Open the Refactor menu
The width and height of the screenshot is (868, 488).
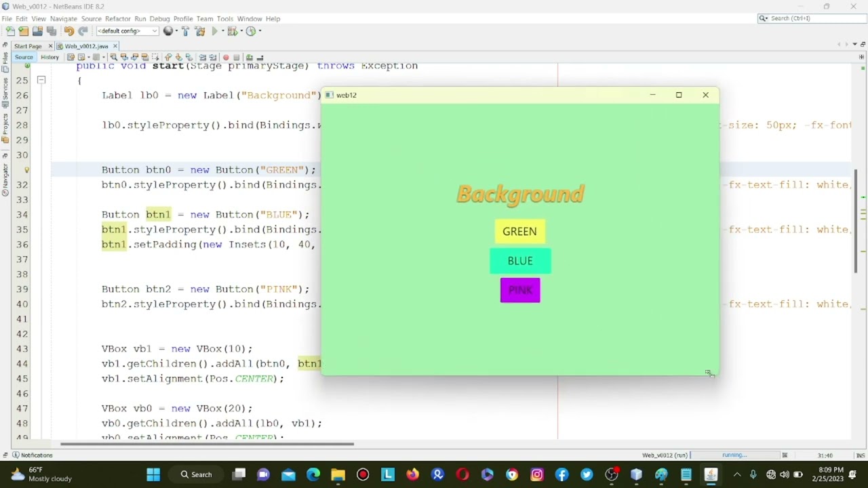(117, 19)
